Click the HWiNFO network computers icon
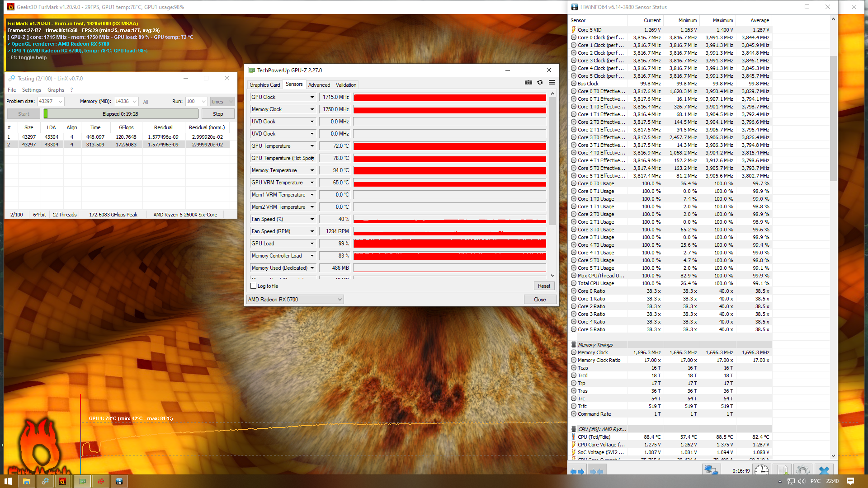The image size is (868, 488). click(711, 470)
